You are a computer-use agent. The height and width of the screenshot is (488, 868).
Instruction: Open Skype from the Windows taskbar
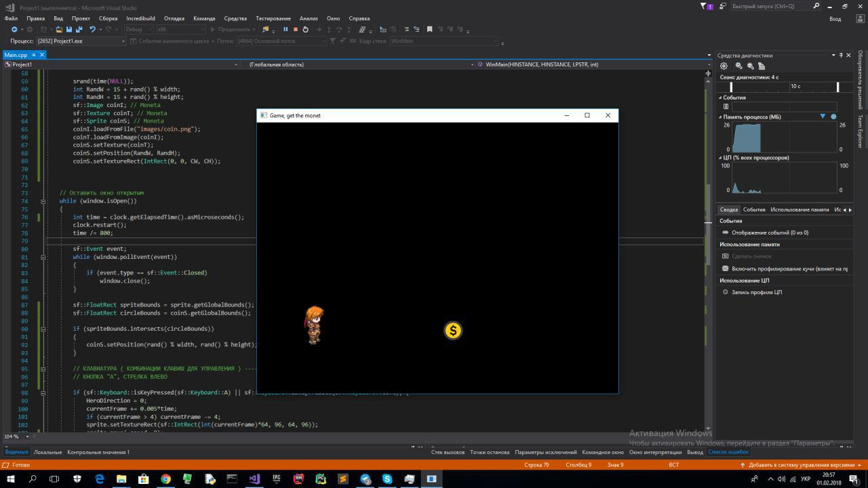[x=387, y=479]
